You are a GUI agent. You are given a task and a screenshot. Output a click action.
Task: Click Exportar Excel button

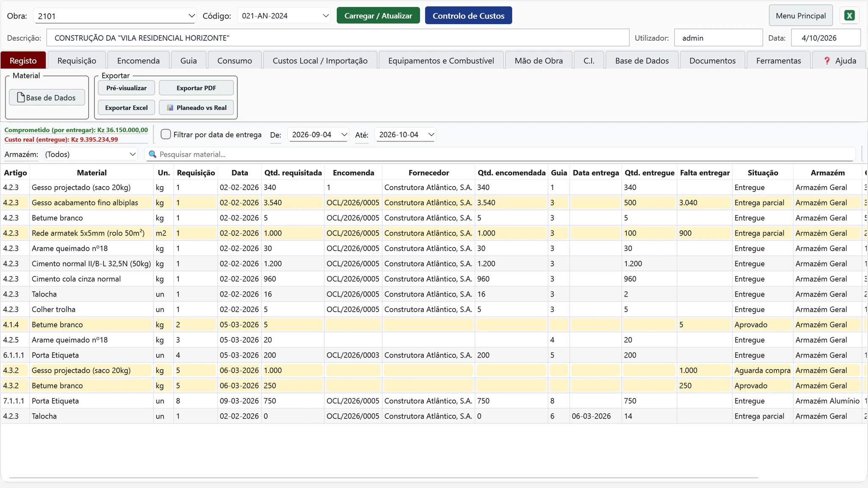[126, 108]
